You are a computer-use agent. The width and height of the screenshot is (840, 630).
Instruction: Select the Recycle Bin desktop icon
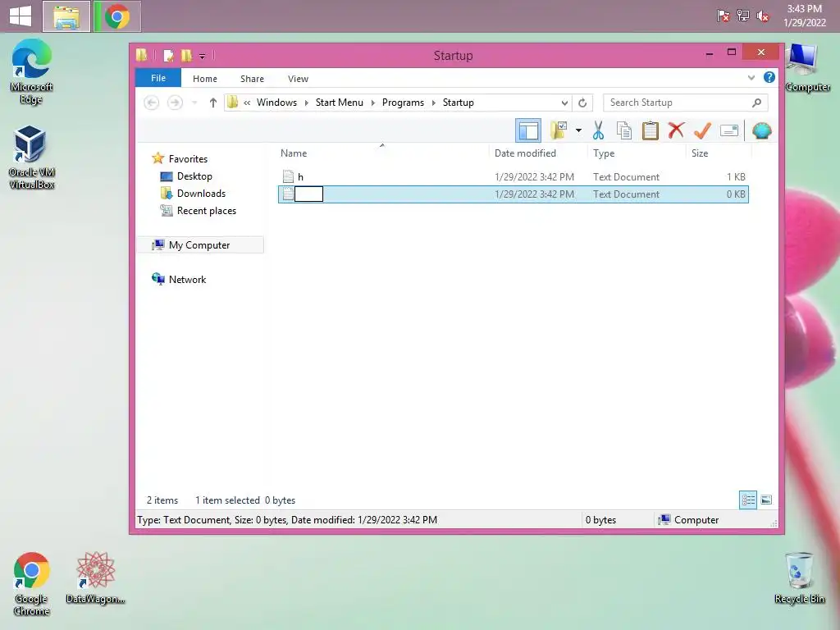[x=799, y=578]
